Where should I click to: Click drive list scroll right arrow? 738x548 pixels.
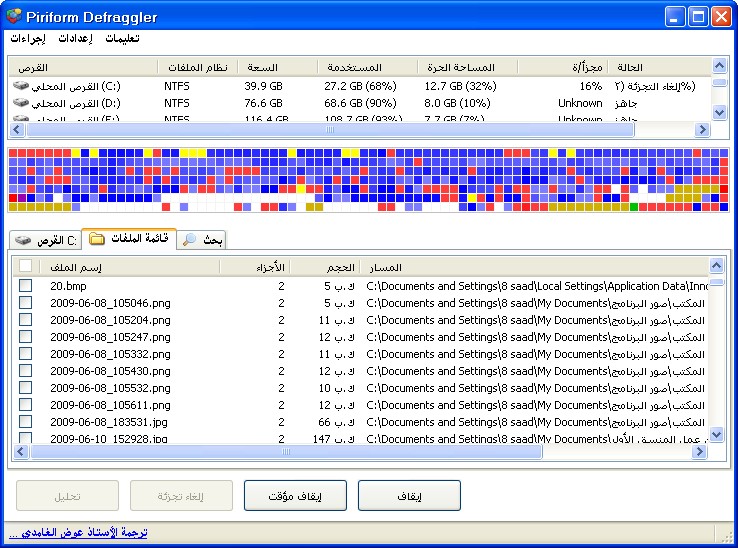pos(702,129)
